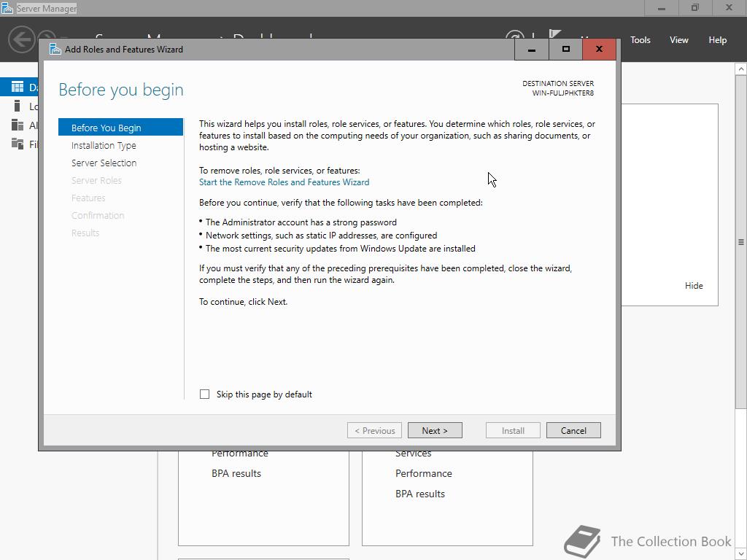The height and width of the screenshot is (560, 747).
Task: Click the Server Manager app icon in title bar
Action: [x=7, y=8]
